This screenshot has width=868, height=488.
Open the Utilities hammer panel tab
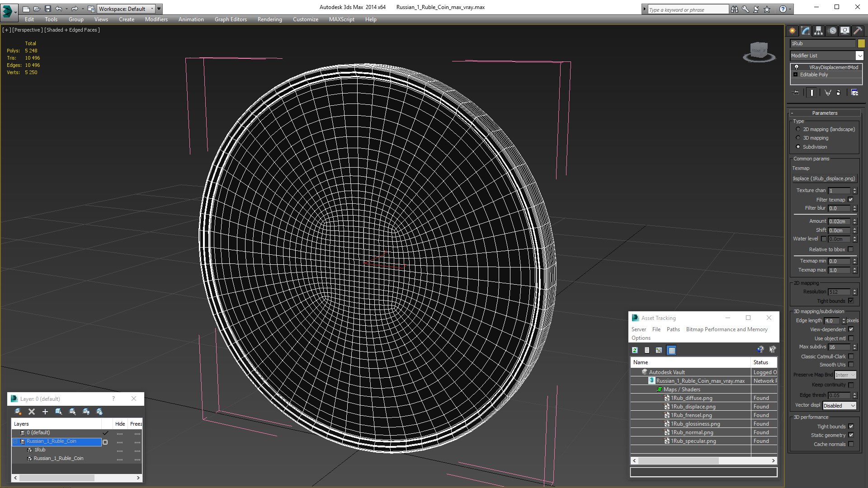point(858,31)
